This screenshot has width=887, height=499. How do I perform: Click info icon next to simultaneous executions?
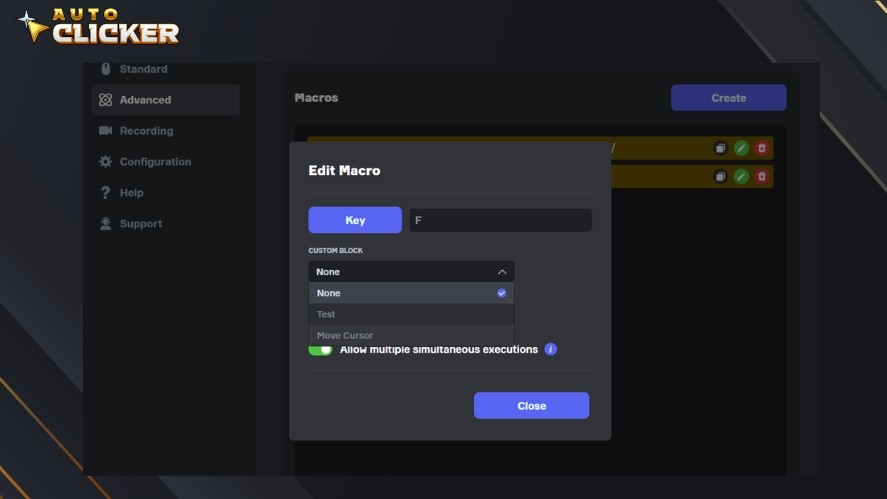550,349
